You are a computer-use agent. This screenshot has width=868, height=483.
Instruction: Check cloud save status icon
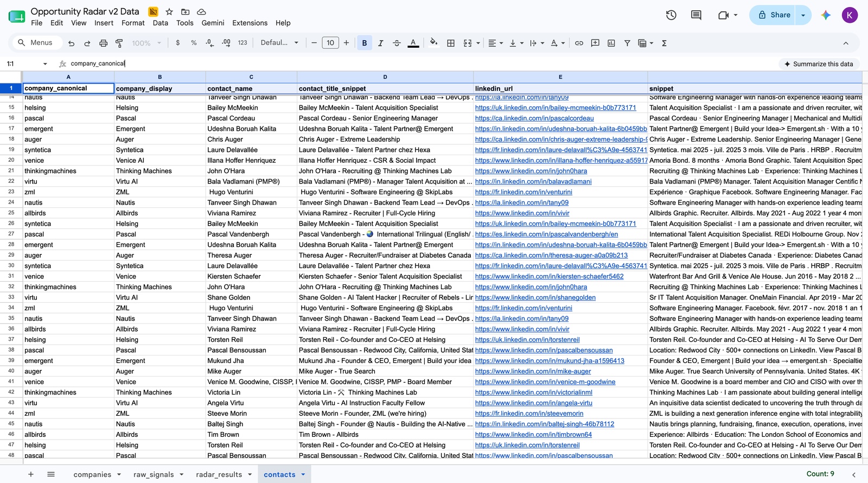click(x=201, y=11)
